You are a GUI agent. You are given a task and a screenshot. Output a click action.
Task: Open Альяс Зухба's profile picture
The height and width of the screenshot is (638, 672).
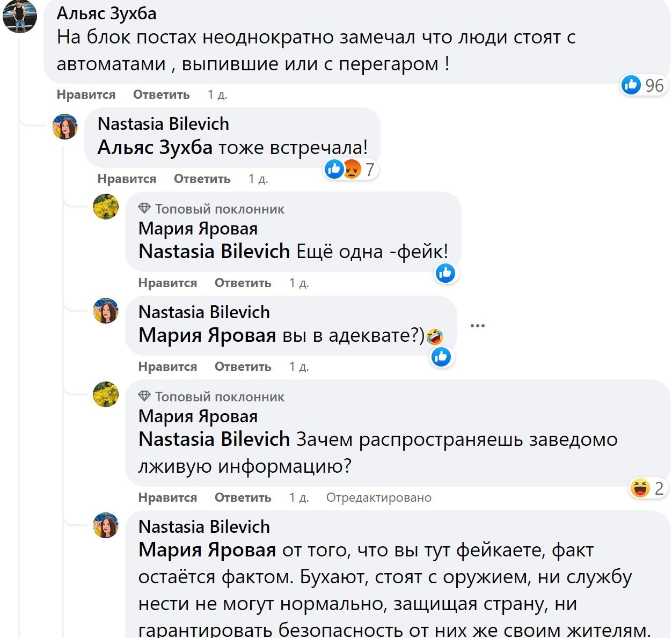tap(20, 15)
